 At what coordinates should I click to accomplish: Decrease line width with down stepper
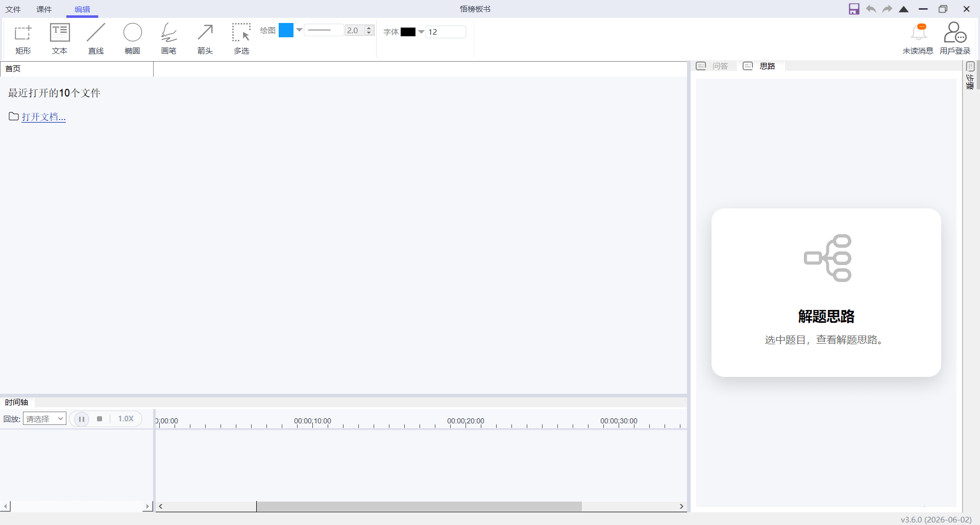click(x=369, y=33)
